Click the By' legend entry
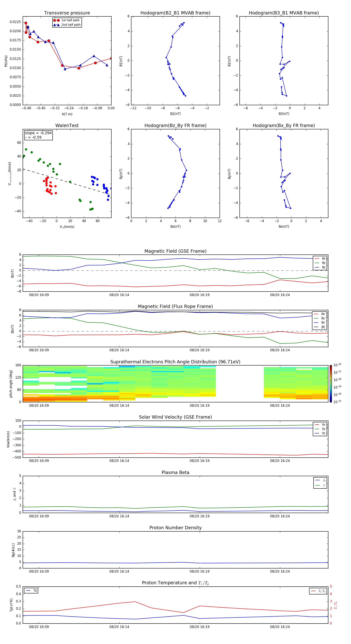351x644 pixels. pyautogui.click(x=320, y=318)
